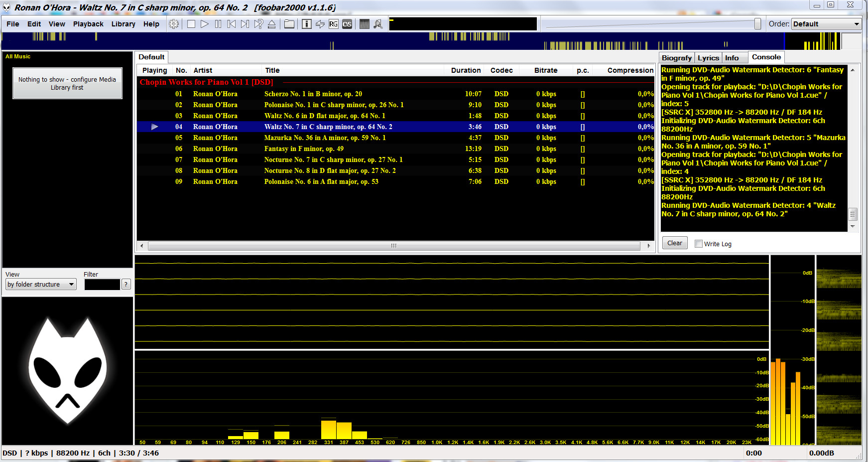Open the File menu
This screenshot has height=462, width=868.
pos(13,24)
